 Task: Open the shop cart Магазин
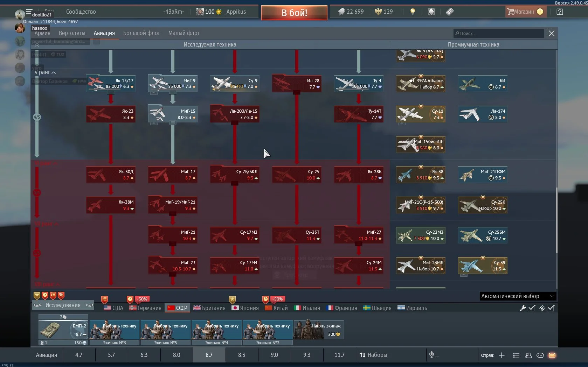click(x=525, y=12)
